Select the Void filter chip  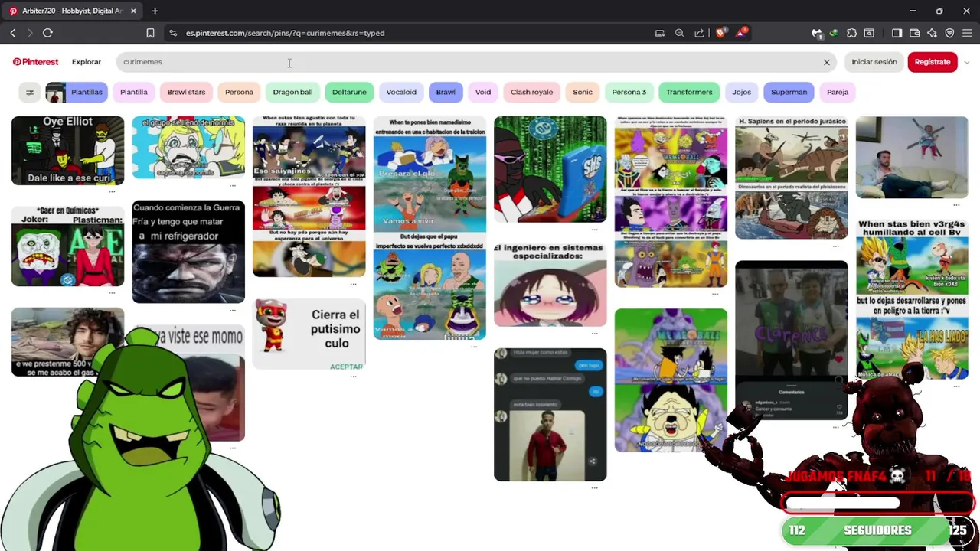483,93
